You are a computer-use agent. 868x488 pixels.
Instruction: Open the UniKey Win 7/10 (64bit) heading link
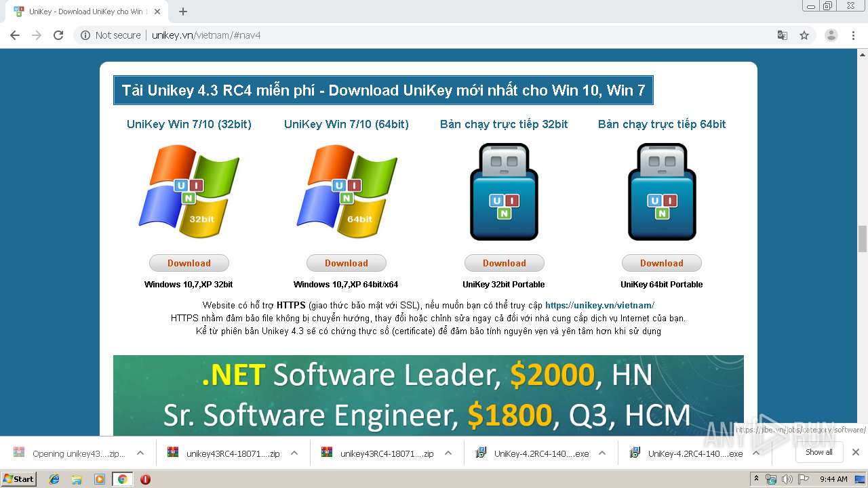[x=347, y=124]
